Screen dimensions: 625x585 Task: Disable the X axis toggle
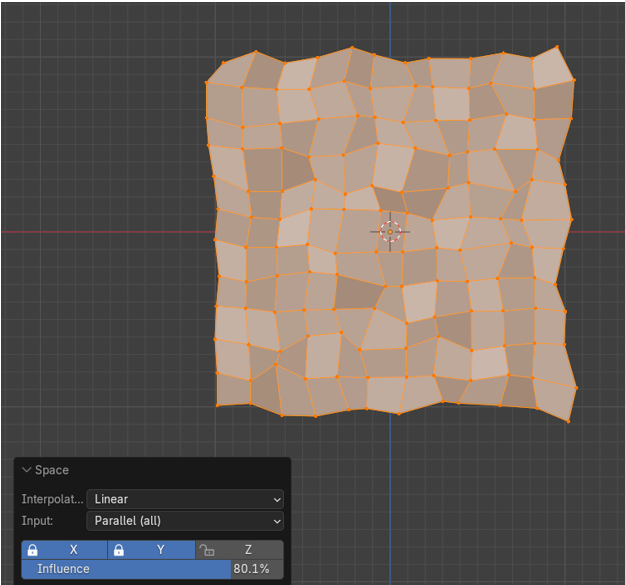[73, 550]
